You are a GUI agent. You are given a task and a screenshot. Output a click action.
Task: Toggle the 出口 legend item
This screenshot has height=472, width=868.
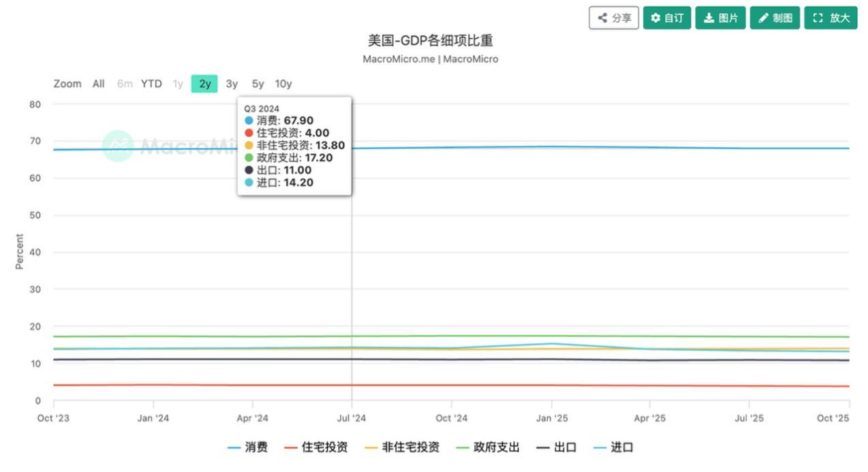click(x=556, y=447)
